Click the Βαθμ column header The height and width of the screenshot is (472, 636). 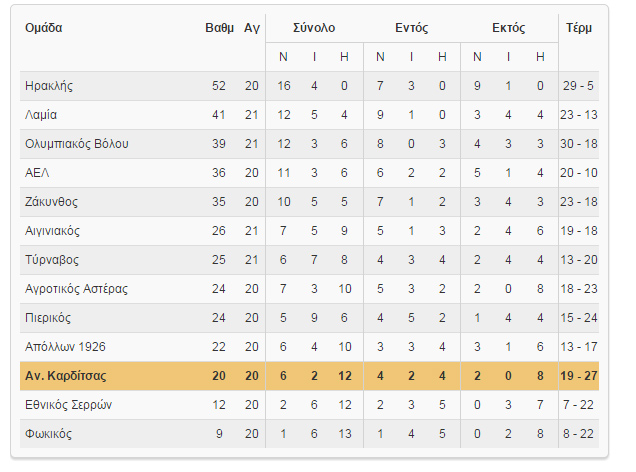[x=219, y=28]
